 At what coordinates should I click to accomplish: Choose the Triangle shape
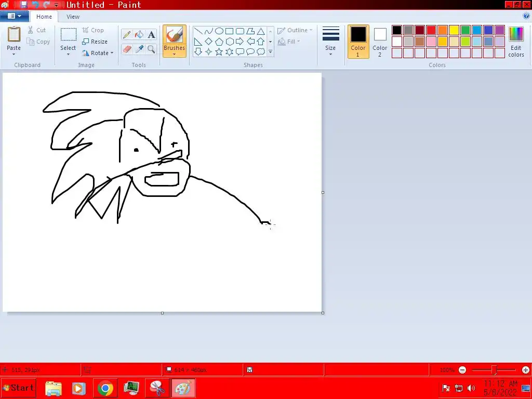pos(261,32)
